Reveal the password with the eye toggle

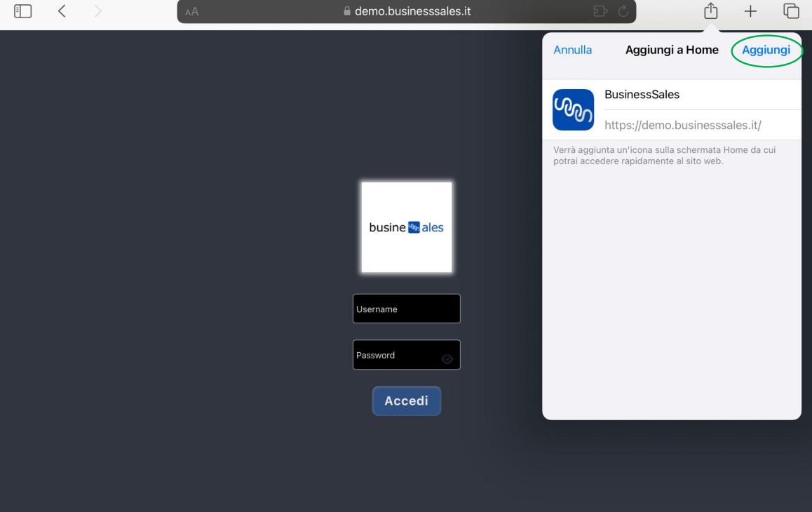pos(448,358)
